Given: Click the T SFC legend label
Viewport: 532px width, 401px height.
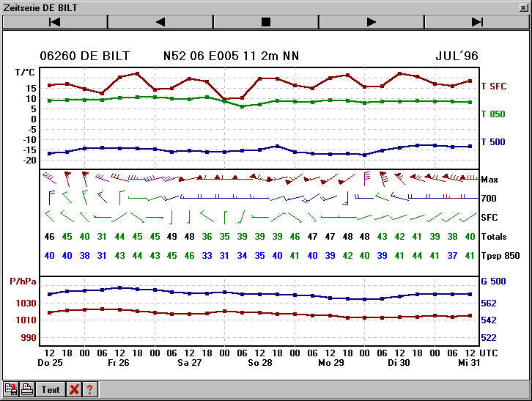Looking at the screenshot, I should (493, 87).
